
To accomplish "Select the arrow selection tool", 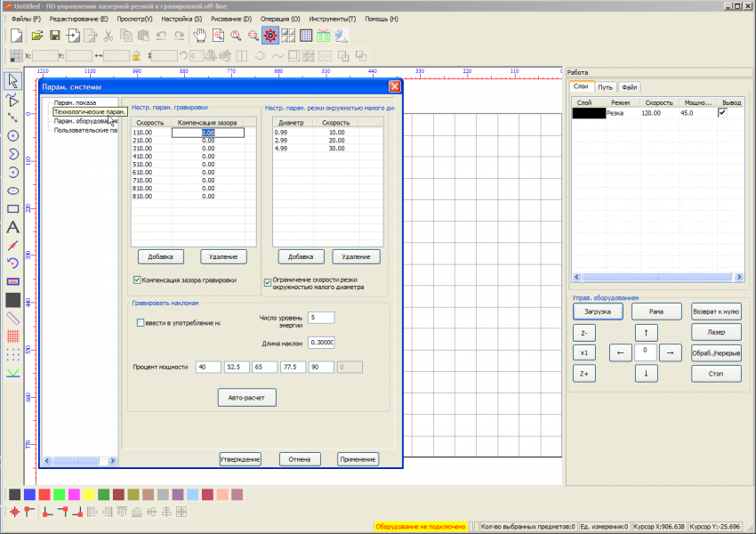I will point(13,81).
